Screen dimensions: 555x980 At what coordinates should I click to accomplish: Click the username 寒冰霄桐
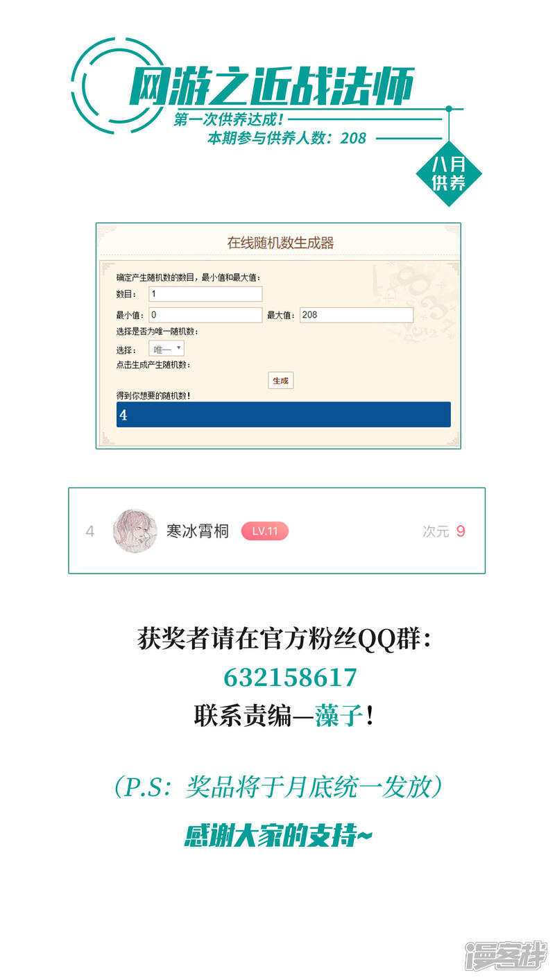pyautogui.click(x=197, y=531)
